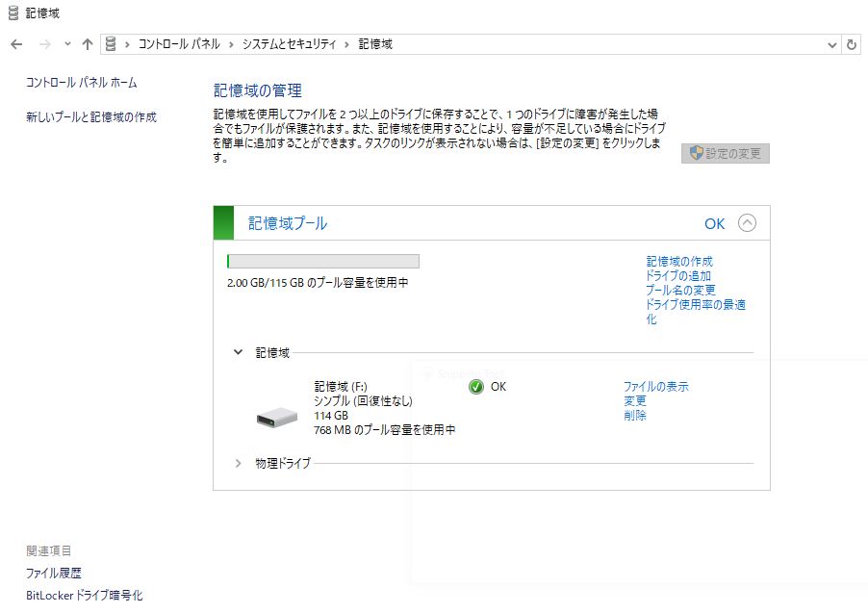Click 削除 to delete the storage space
The image size is (868, 613).
[635, 416]
